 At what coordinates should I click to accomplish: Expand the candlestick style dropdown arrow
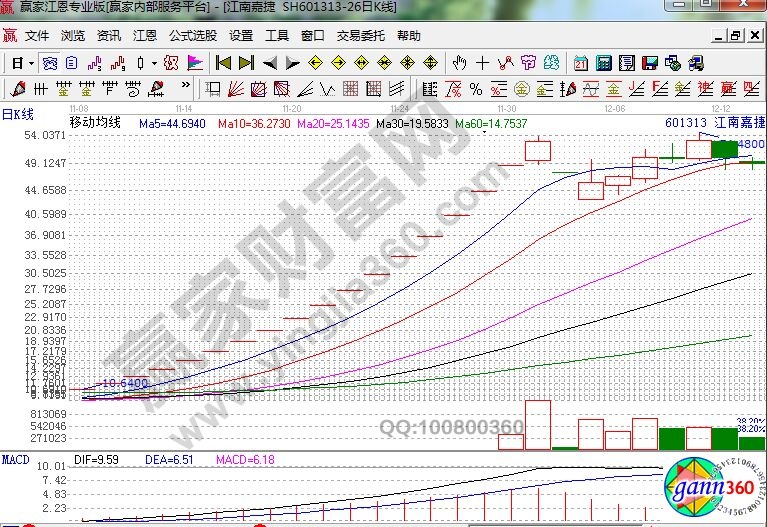click(x=154, y=63)
